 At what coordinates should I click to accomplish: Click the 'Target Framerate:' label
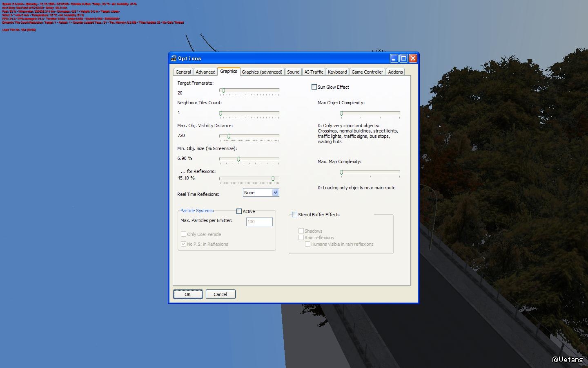(x=195, y=83)
